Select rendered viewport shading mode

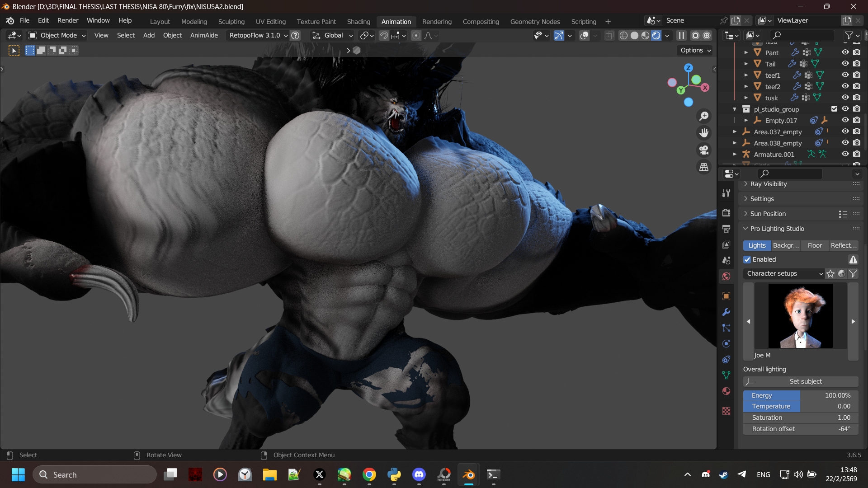coord(656,35)
